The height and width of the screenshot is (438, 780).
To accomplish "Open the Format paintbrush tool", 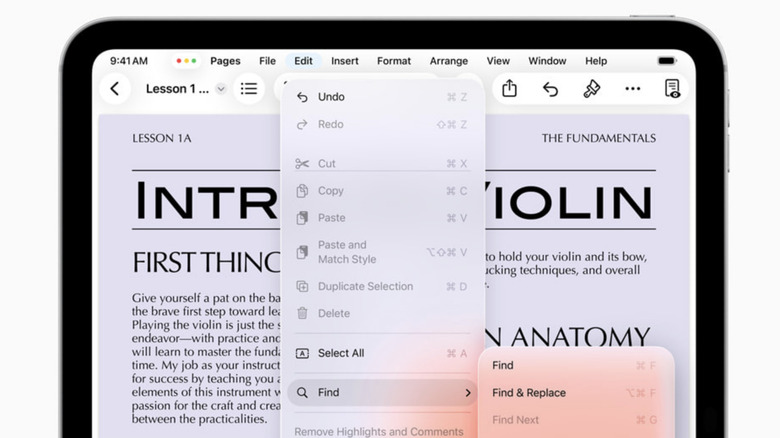I will point(591,89).
